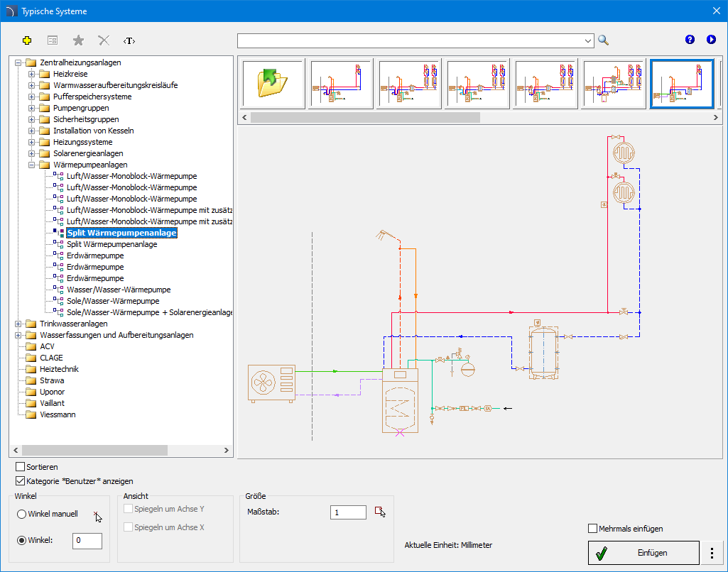Select the Winkel manuell radio button
This screenshot has height=572, width=728.
click(x=22, y=514)
